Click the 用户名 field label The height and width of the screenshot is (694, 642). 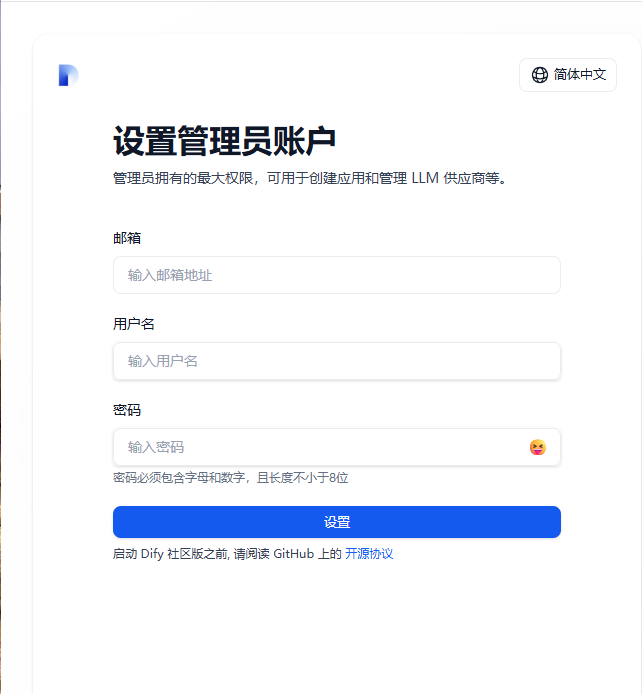pos(134,324)
